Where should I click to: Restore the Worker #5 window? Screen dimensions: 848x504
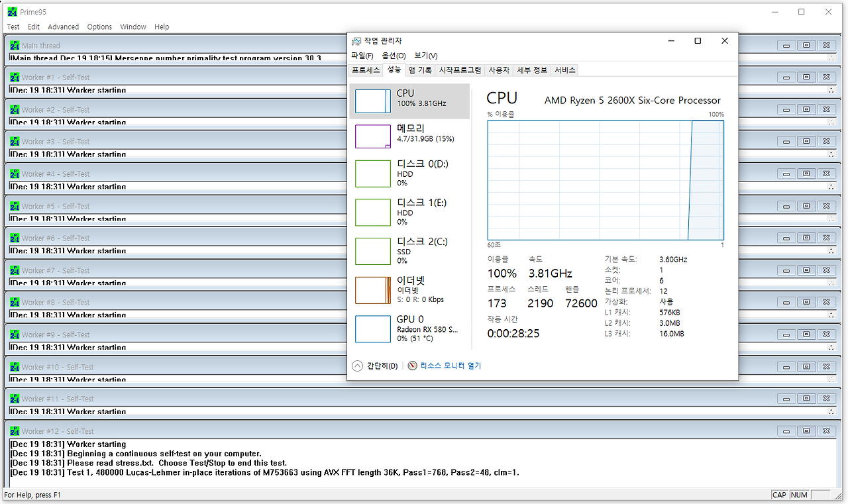(x=806, y=205)
